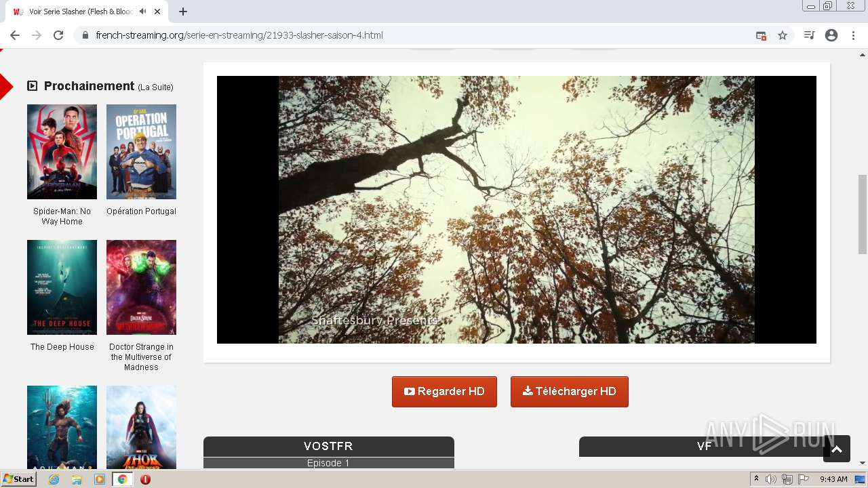Open the Action Center flag icon
The width and height of the screenshot is (868, 488).
tap(804, 479)
